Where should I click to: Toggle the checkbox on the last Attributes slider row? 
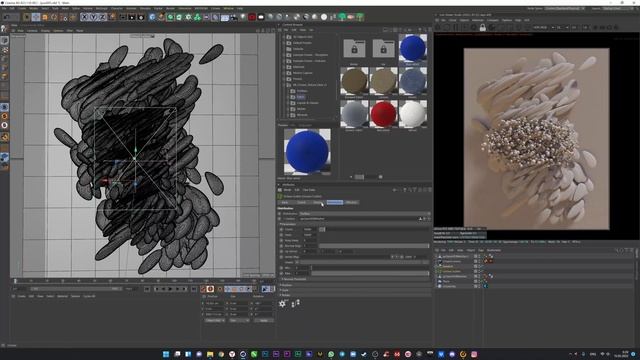[281, 273]
